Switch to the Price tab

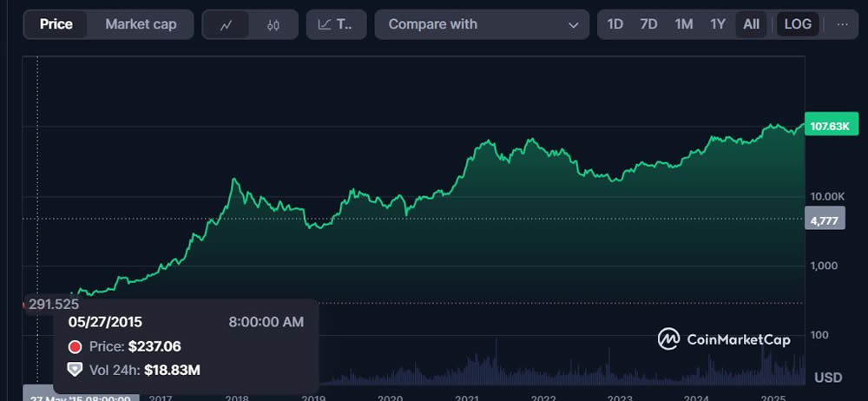pyautogui.click(x=56, y=24)
